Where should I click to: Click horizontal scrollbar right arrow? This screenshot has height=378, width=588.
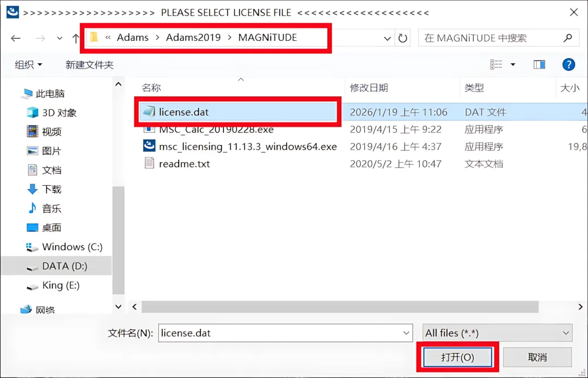coord(580,307)
